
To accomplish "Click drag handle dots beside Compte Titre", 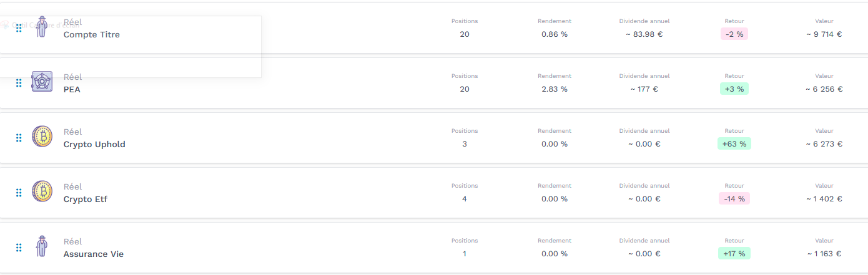I will pyautogui.click(x=19, y=28).
